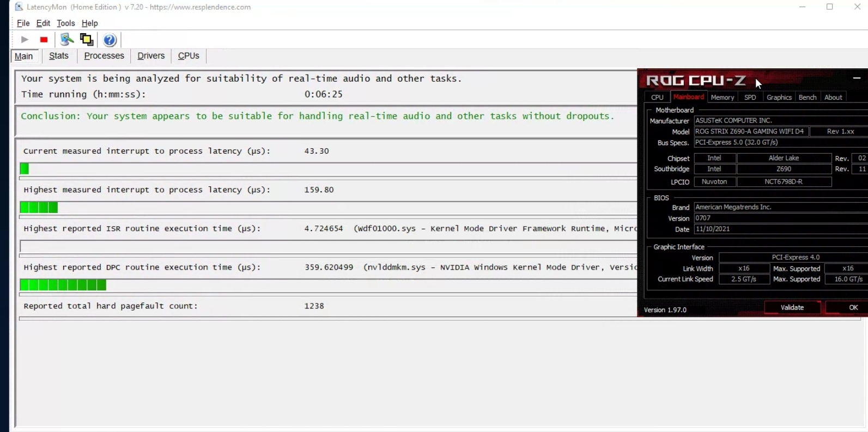The width and height of the screenshot is (868, 432).
Task: Open the File menu
Action: (23, 23)
